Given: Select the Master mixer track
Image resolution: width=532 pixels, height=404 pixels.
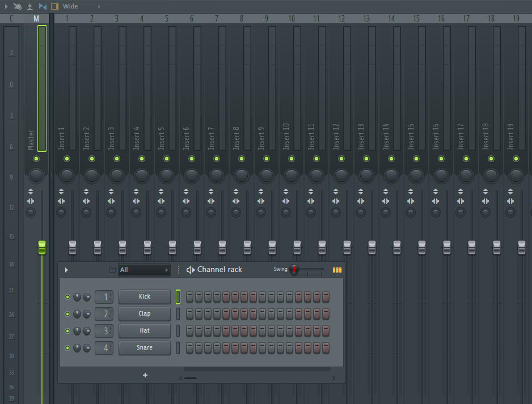Looking at the screenshot, I should [36, 19].
